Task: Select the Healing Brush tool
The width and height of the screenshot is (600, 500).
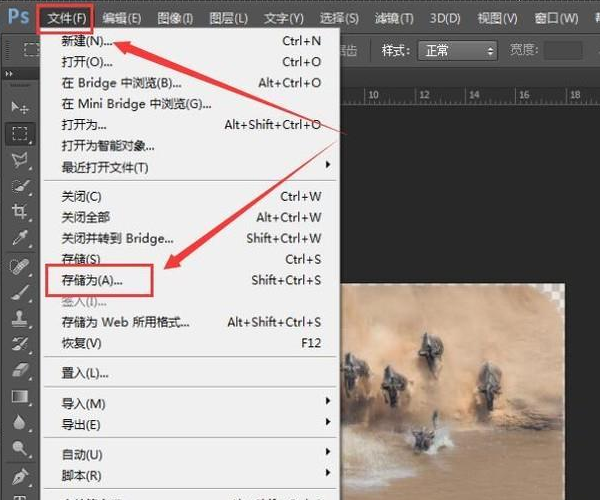Action: coord(20,267)
